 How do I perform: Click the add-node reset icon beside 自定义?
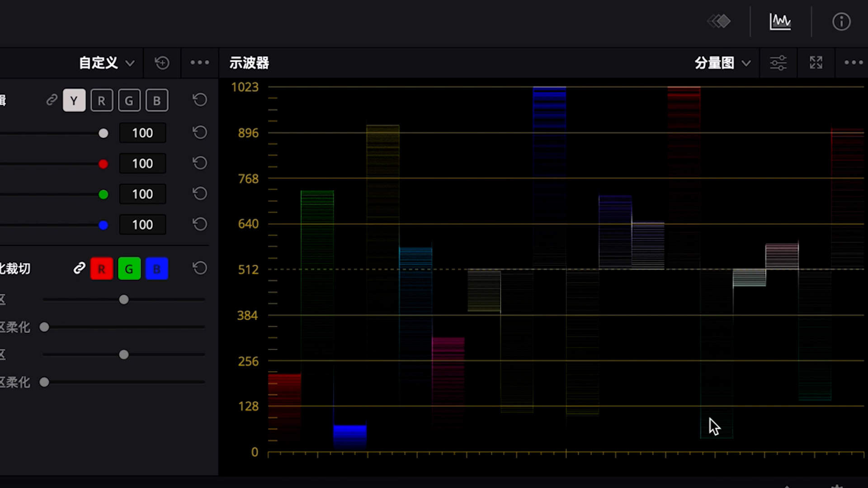coord(162,63)
